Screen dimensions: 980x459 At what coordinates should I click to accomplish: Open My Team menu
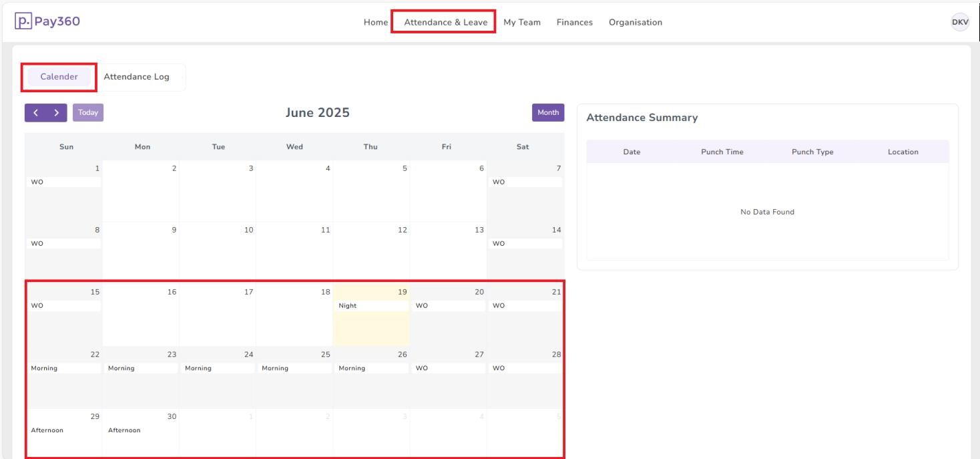pos(522,22)
